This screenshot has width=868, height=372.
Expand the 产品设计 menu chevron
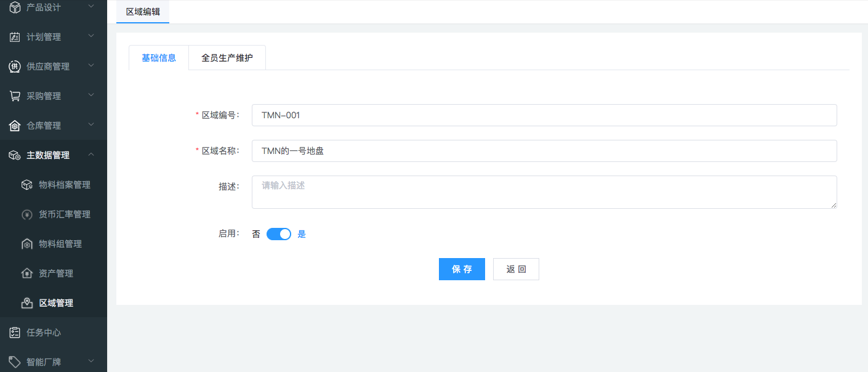91,7
